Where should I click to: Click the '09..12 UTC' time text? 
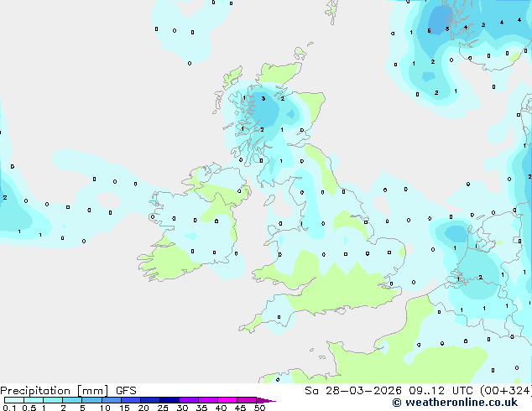point(442,391)
